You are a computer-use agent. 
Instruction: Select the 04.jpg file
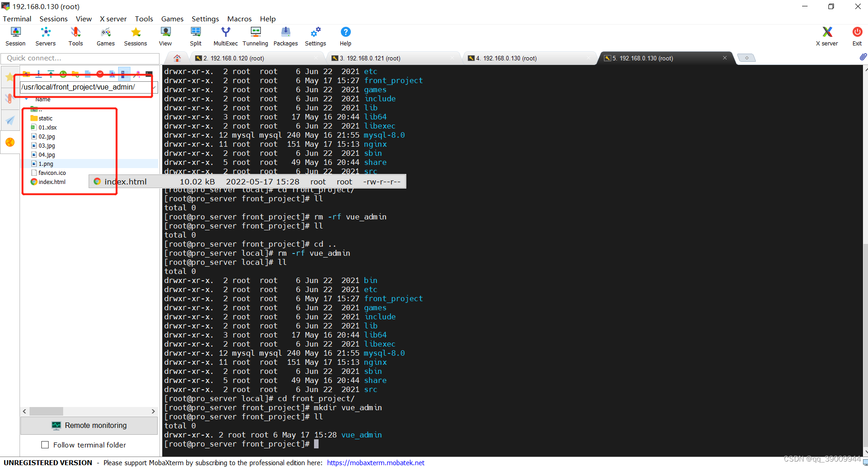[43, 154]
